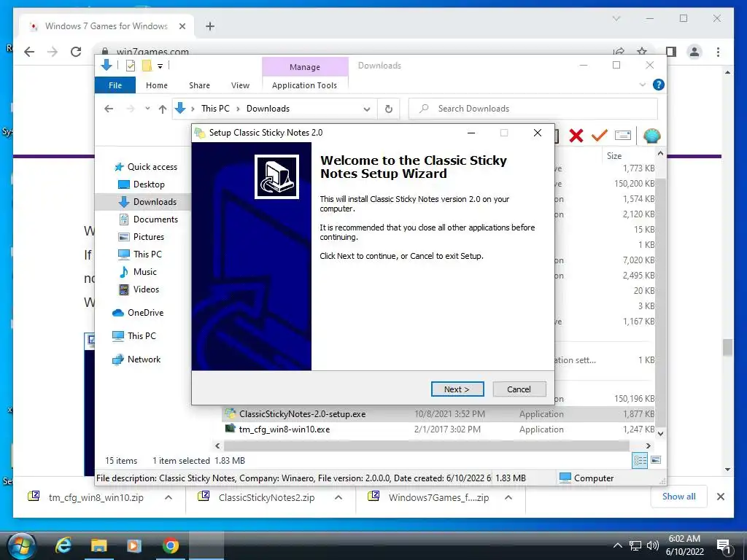Image resolution: width=747 pixels, height=560 pixels.
Task: Select ClassicStickyNotes-2.0-setup.exe file row
Action: (x=438, y=414)
